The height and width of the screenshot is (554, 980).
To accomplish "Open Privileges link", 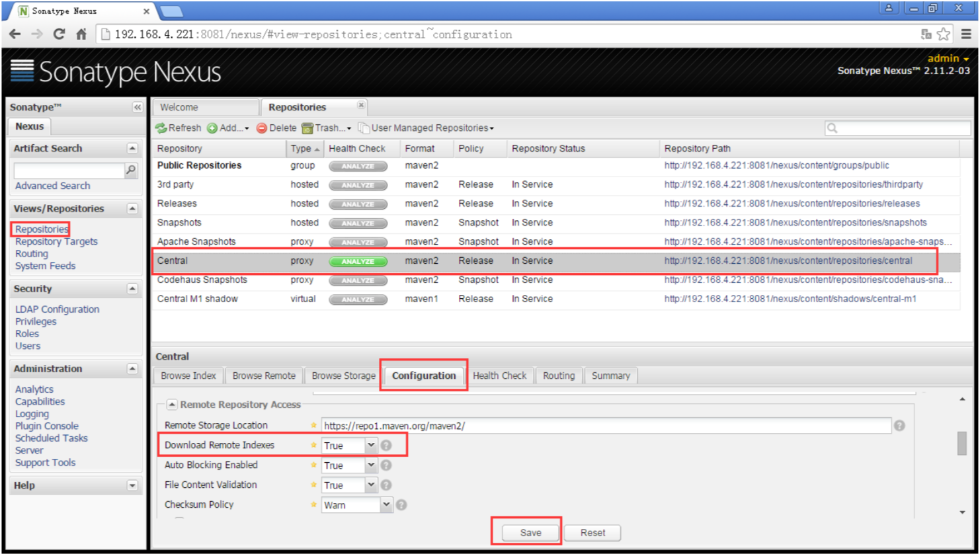I will pos(36,321).
